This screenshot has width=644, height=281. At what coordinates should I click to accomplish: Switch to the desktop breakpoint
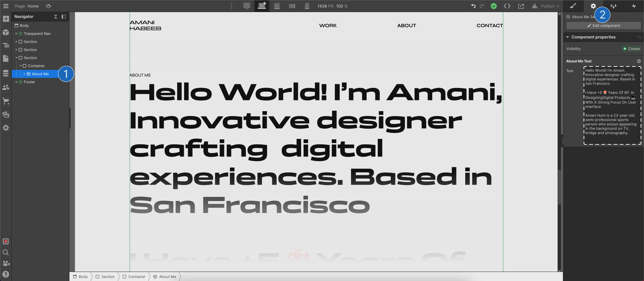click(247, 6)
